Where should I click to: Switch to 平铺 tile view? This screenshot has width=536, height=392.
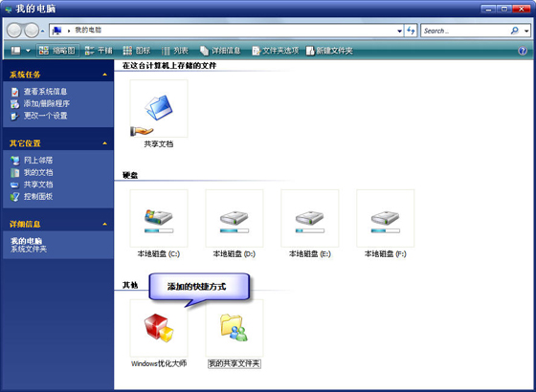coord(99,51)
